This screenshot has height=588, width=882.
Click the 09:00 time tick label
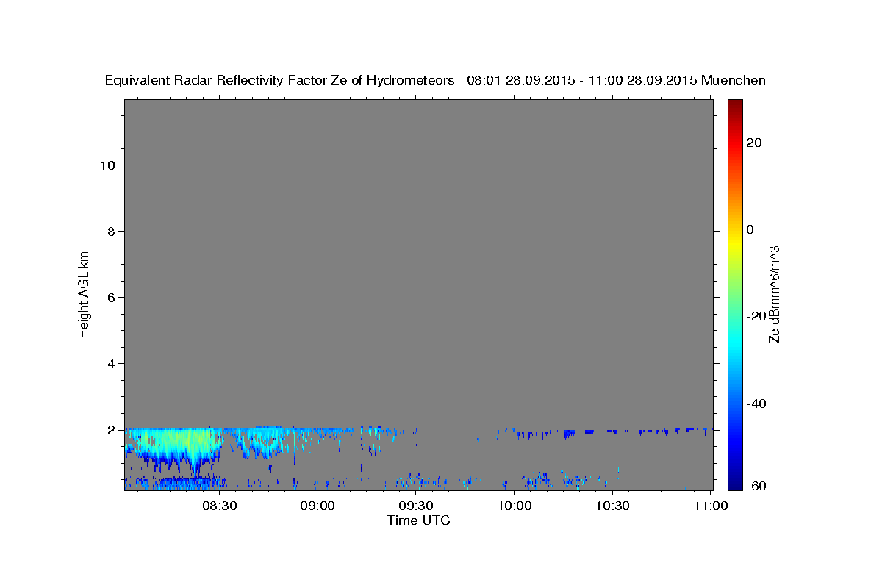[x=318, y=506]
